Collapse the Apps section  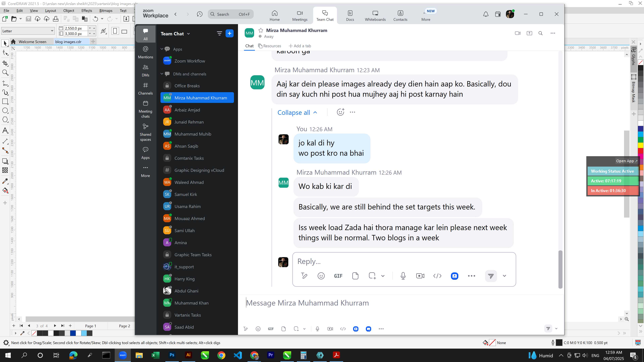(x=162, y=49)
